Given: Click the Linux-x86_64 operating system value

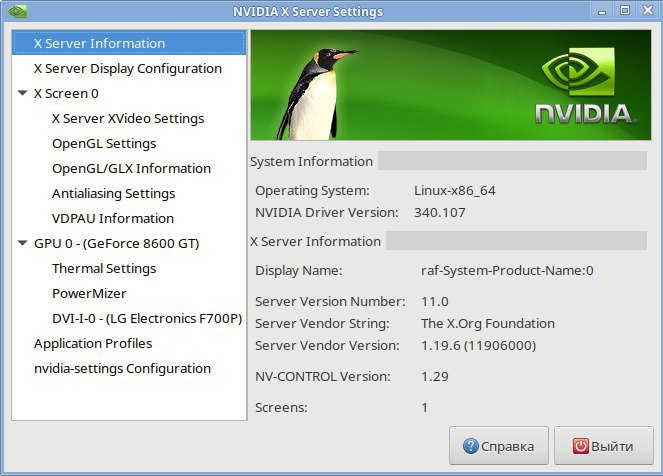Looking at the screenshot, I should [455, 190].
